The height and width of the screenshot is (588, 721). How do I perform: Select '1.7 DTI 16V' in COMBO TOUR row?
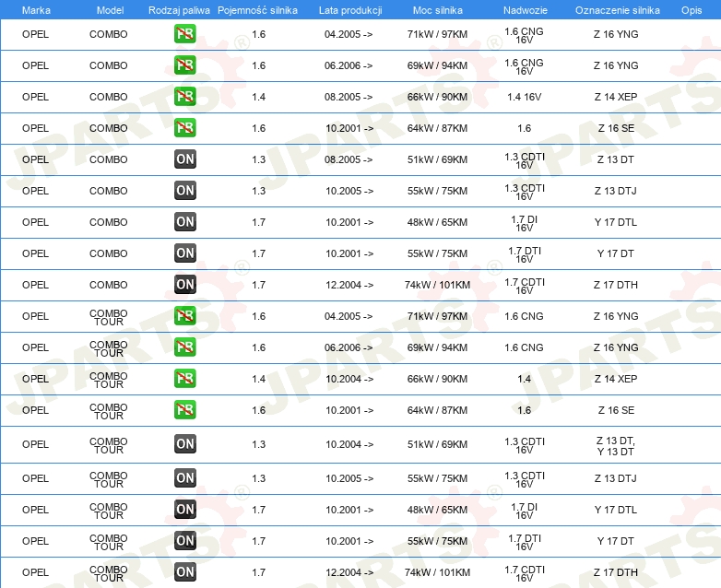[525, 543]
